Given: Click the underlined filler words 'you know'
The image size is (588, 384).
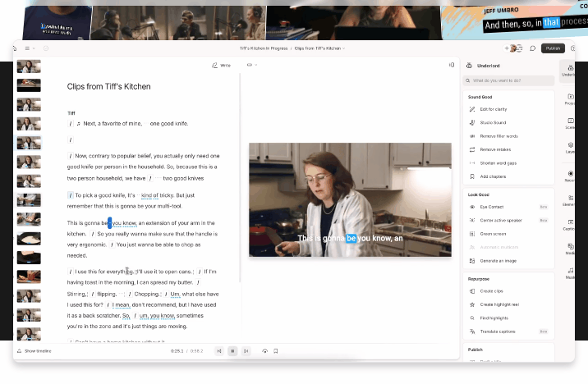Looking at the screenshot, I should [125, 223].
